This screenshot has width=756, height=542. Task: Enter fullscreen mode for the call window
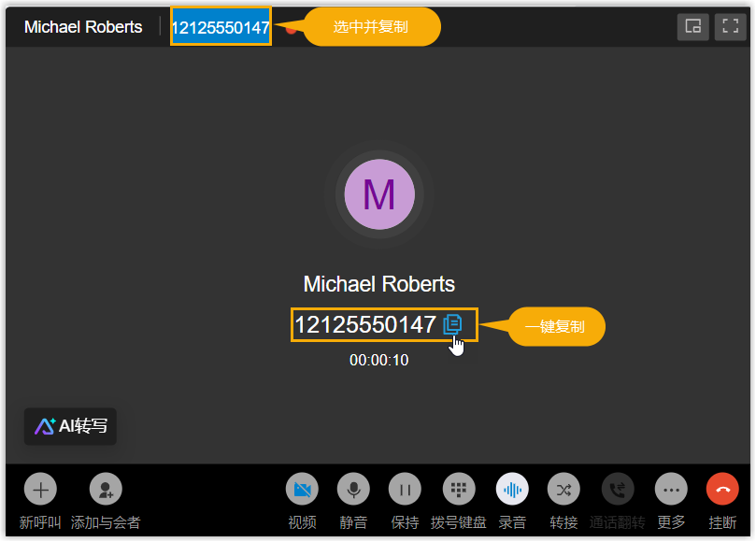pos(730,26)
